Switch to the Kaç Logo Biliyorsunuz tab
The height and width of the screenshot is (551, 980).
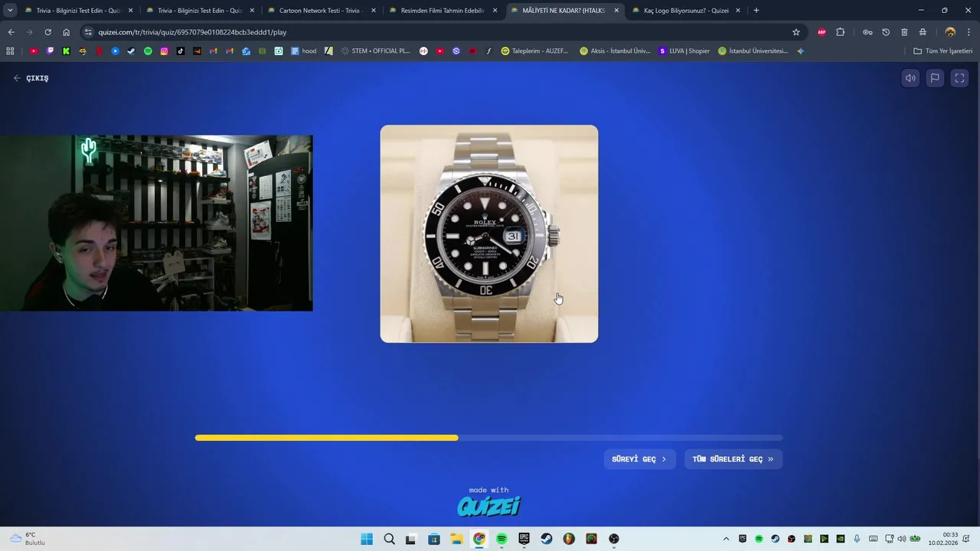(685, 11)
